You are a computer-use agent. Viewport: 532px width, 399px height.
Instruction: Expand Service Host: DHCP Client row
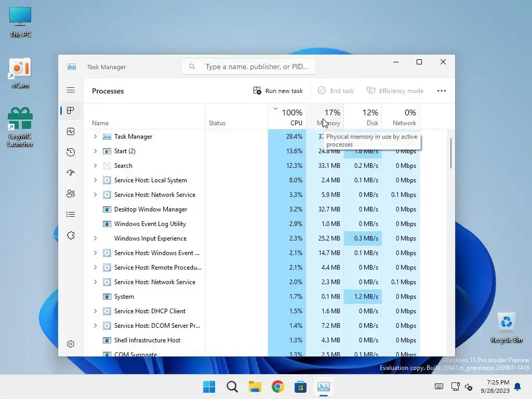tap(96, 311)
